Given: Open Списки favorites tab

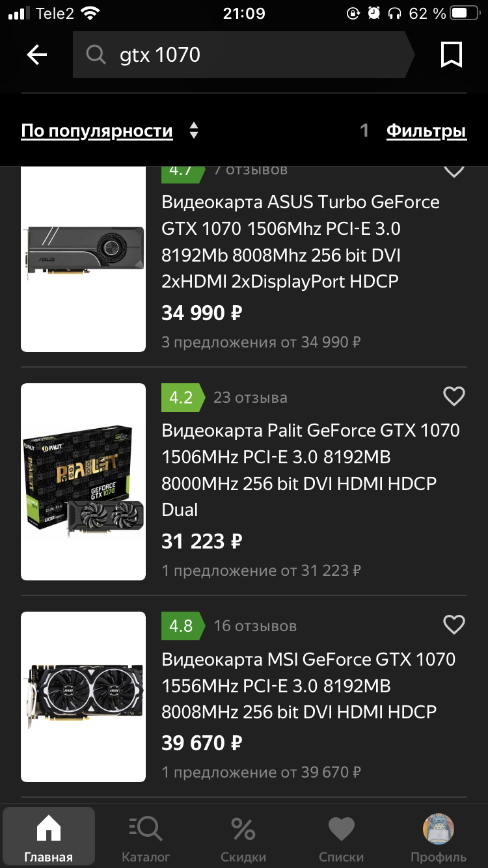Looking at the screenshot, I should point(341,838).
